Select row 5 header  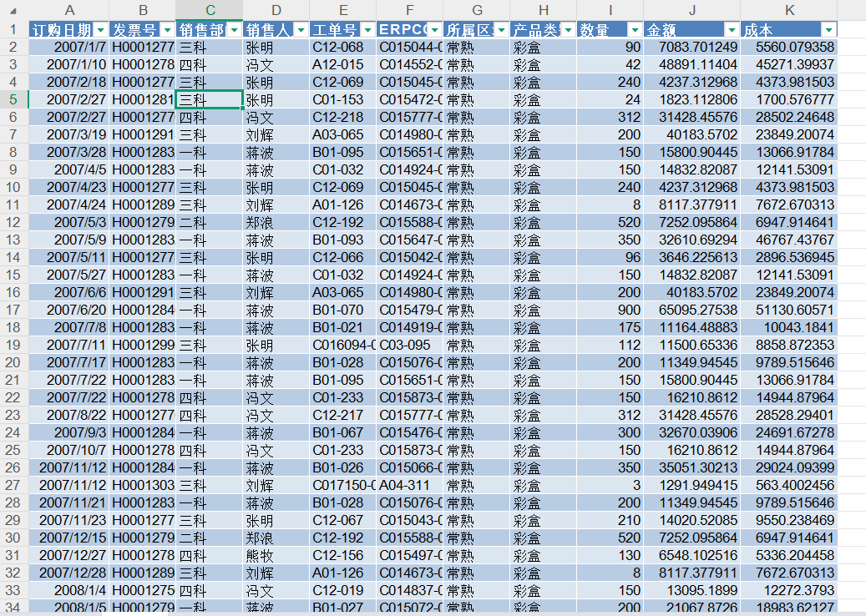click(x=13, y=100)
